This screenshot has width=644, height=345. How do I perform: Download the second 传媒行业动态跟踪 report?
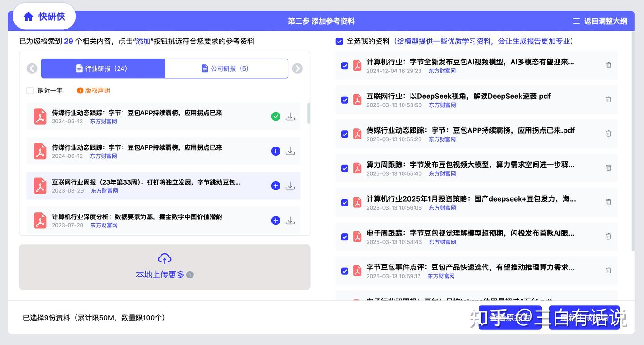pyautogui.click(x=290, y=151)
